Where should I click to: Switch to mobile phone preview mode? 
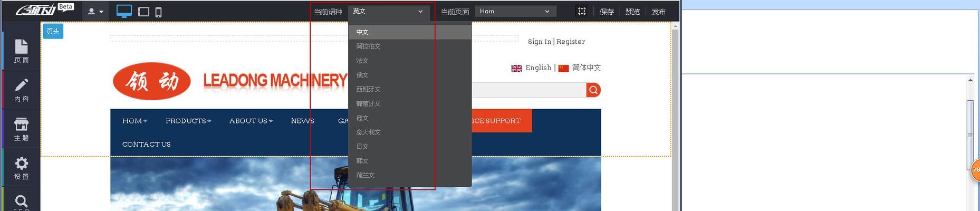(158, 12)
